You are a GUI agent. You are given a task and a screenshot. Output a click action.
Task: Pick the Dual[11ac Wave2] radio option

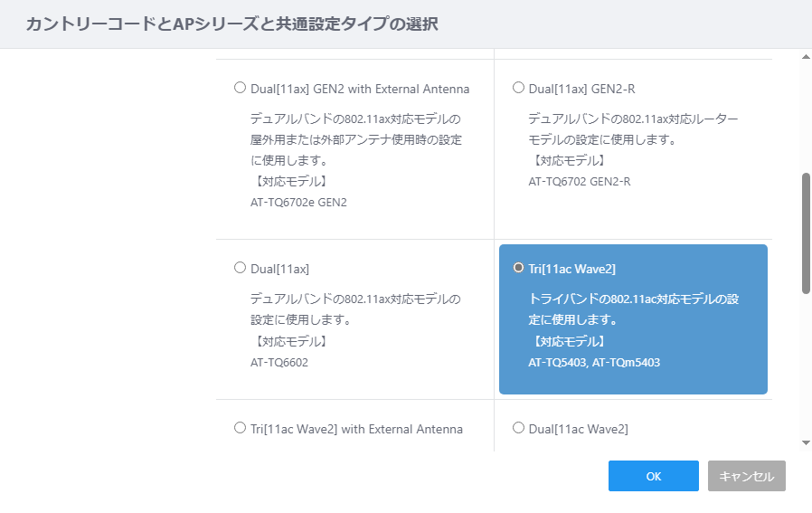[x=518, y=428]
